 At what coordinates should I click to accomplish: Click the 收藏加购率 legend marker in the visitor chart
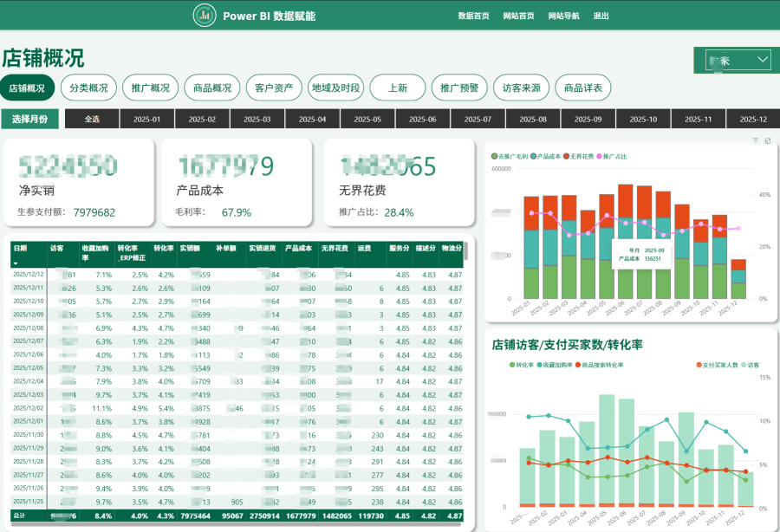(x=540, y=365)
